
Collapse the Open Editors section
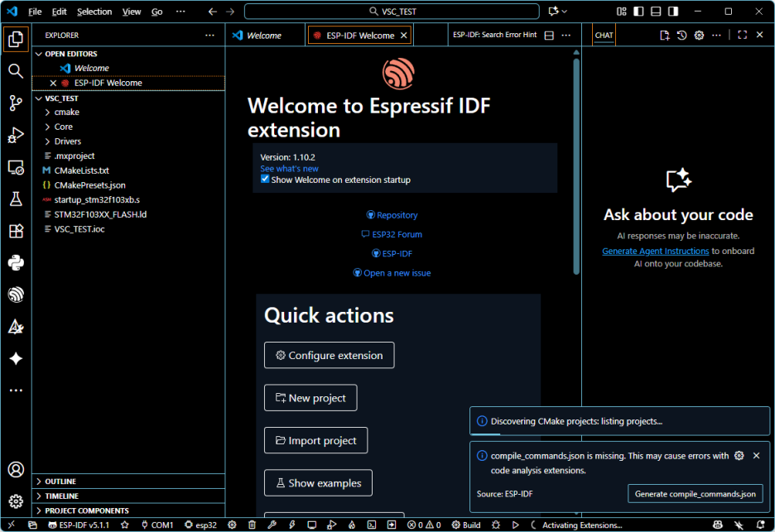(x=39, y=54)
